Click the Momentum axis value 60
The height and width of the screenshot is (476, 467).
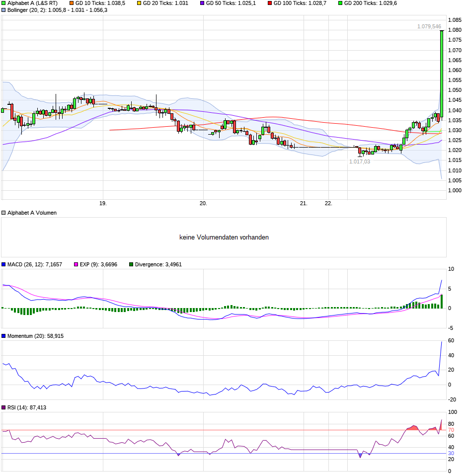point(451,341)
